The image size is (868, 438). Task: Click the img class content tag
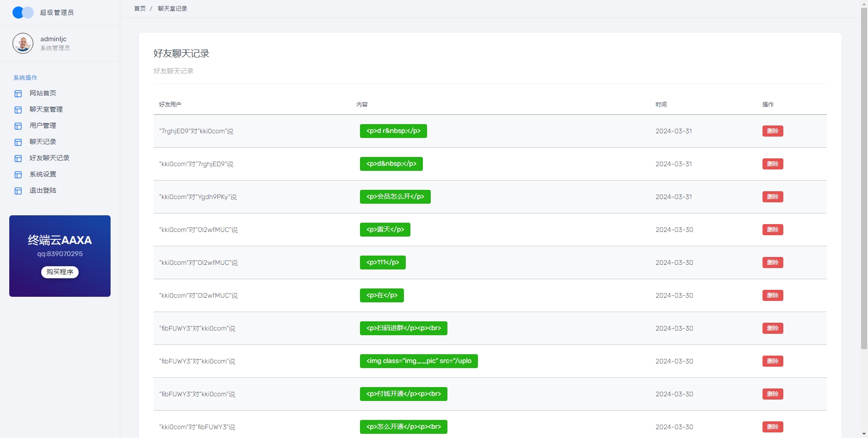coord(418,361)
